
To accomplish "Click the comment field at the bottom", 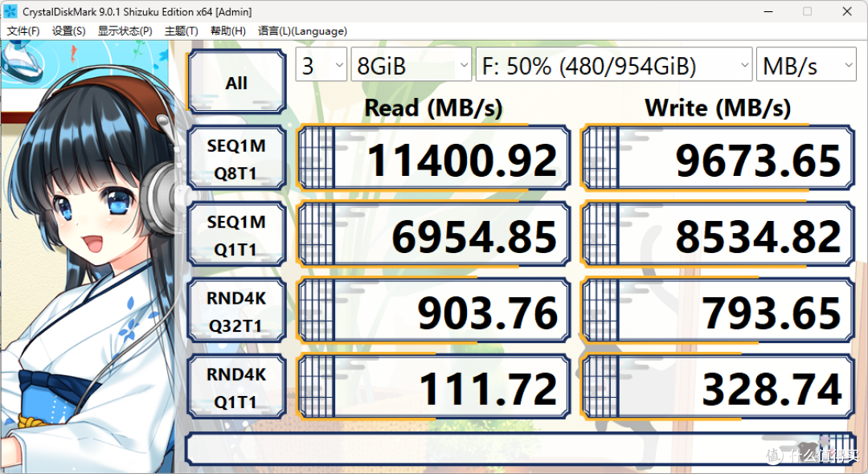I will [520, 448].
